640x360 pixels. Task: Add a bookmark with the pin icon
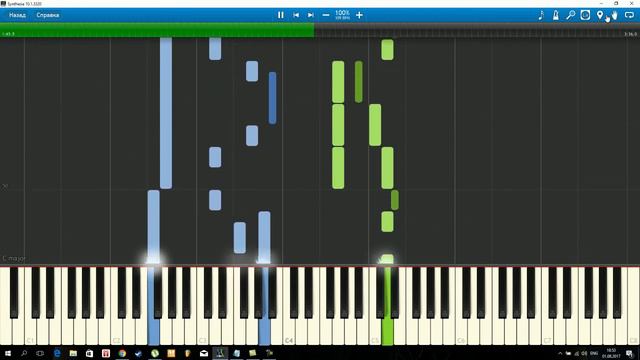click(x=600, y=15)
